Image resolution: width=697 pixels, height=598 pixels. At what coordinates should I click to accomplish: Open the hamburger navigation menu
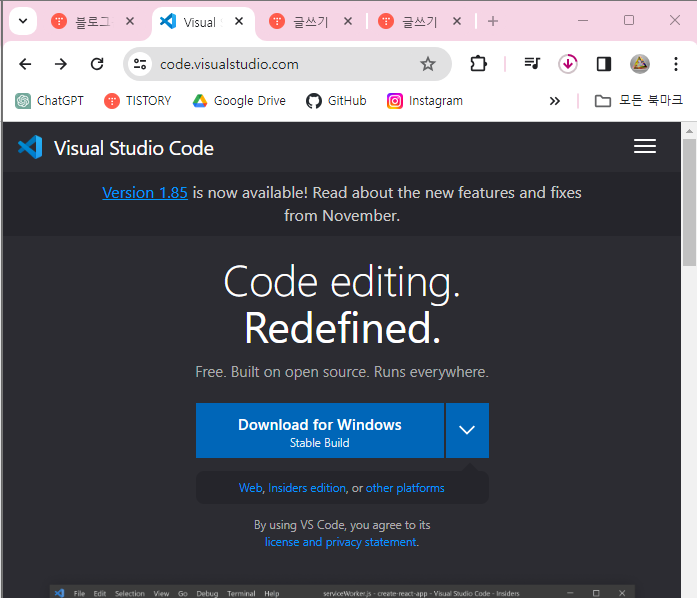[x=645, y=146]
